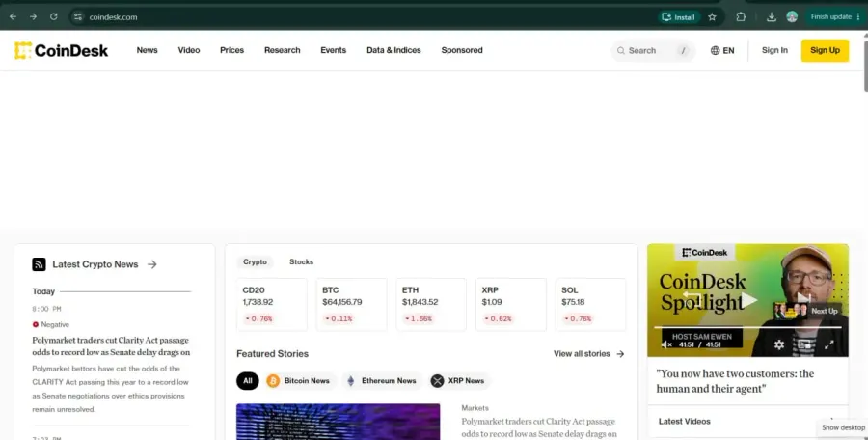Go back with browser back arrow
The image size is (868, 440).
tap(13, 16)
